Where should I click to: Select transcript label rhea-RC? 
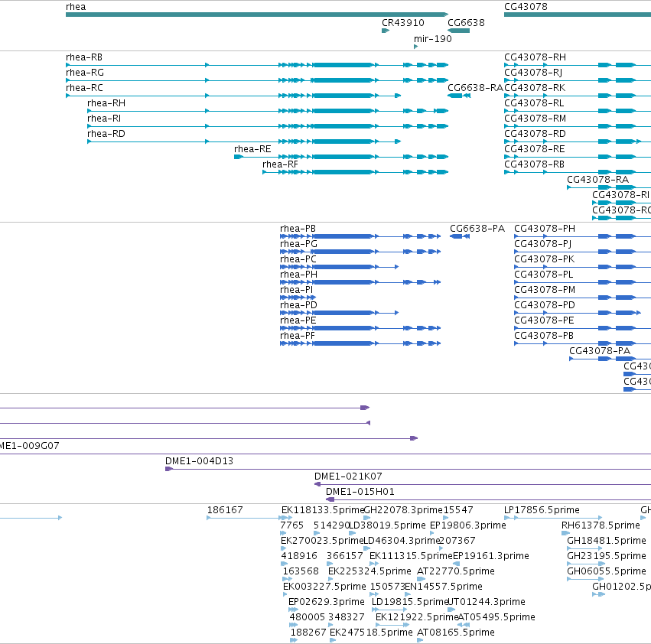tap(84, 88)
